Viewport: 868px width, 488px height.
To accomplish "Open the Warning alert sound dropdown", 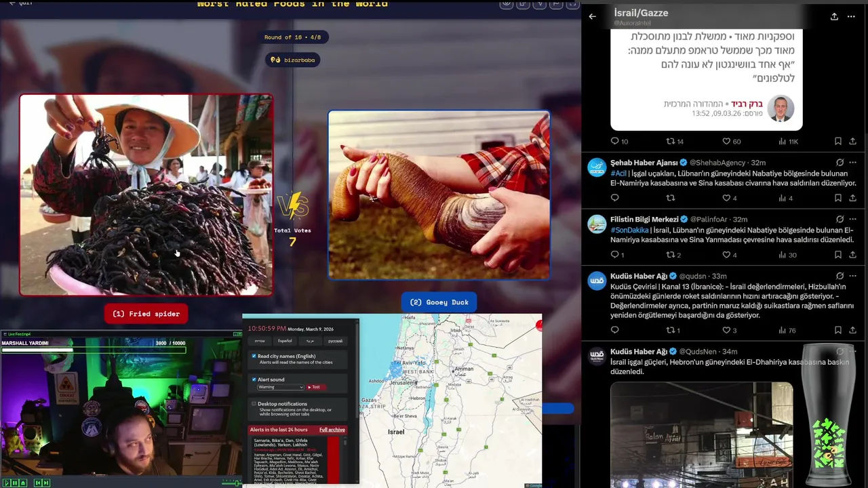I will (x=280, y=387).
